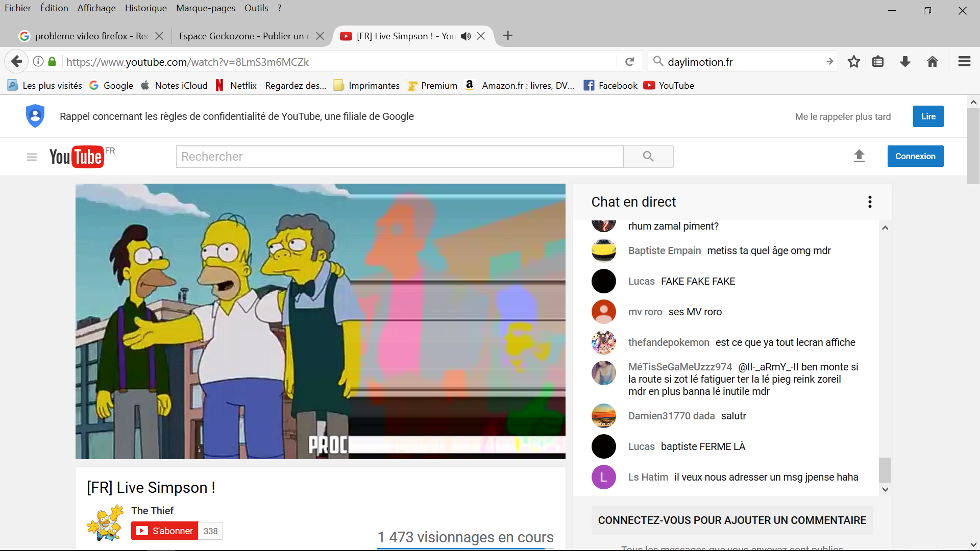Viewport: 980px width, 551px height.
Task: Click the page scrollbar down arrow
Action: (x=973, y=544)
